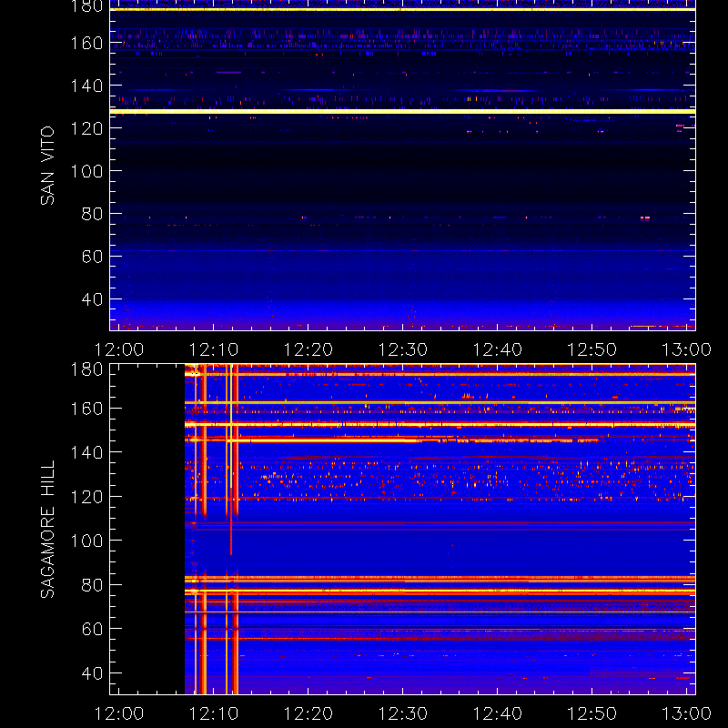Click the 120 frequency label on Sagamore Hill plot
This screenshot has height=728, width=728.
click(86, 497)
